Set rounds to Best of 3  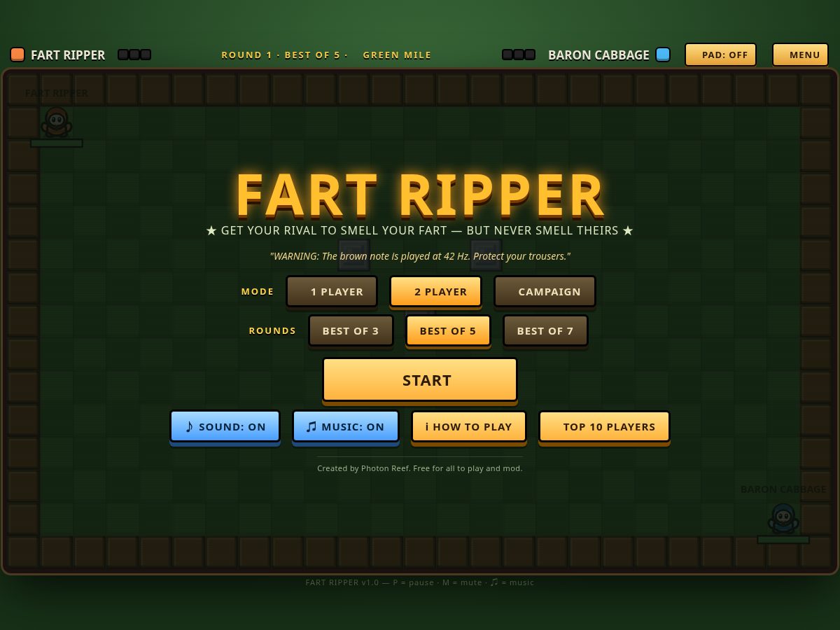point(351,330)
